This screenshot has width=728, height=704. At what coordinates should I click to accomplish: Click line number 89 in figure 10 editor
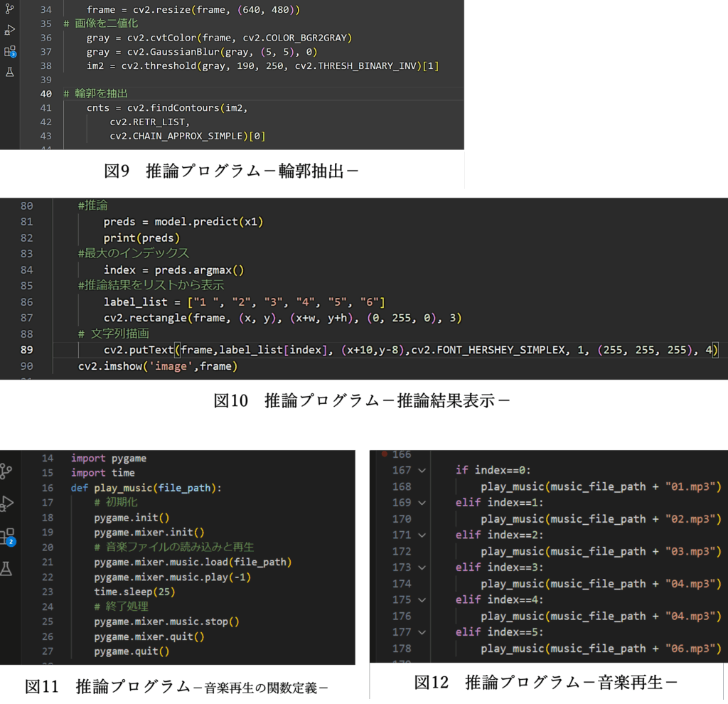point(26,350)
